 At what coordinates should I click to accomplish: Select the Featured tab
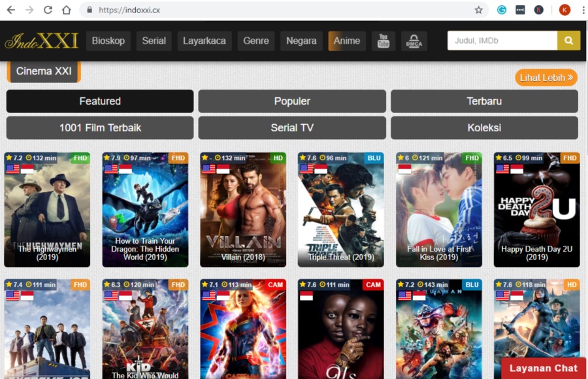100,101
